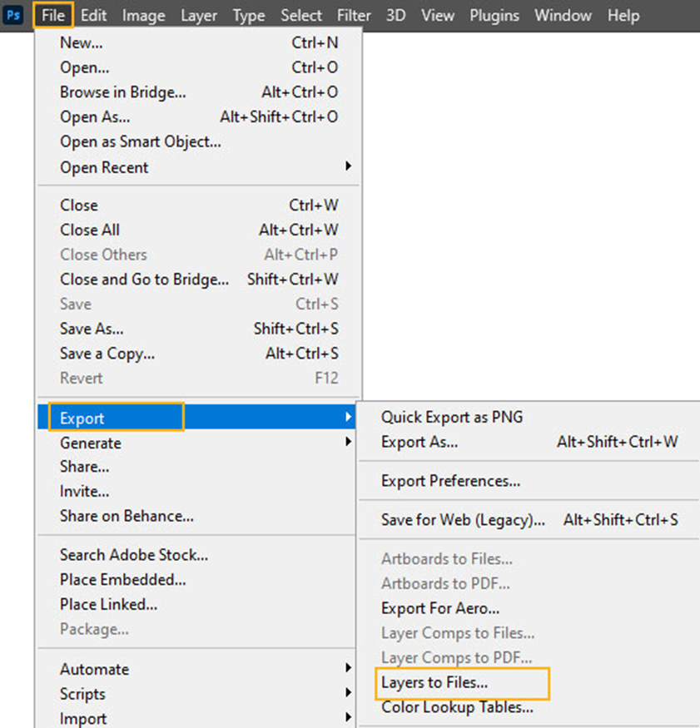700x728 pixels.
Task: Click the Photoshop Ps logo icon
Action: point(14,15)
